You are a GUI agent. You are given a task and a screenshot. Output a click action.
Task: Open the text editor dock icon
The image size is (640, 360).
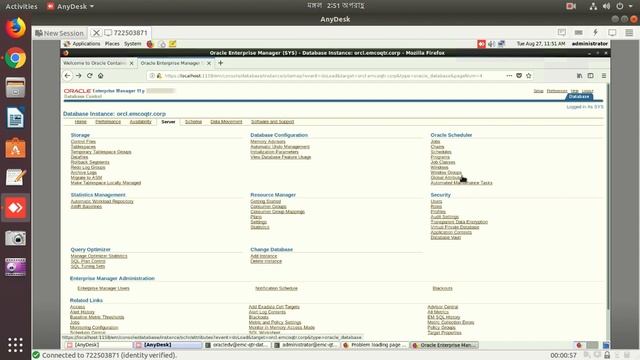pos(16,178)
